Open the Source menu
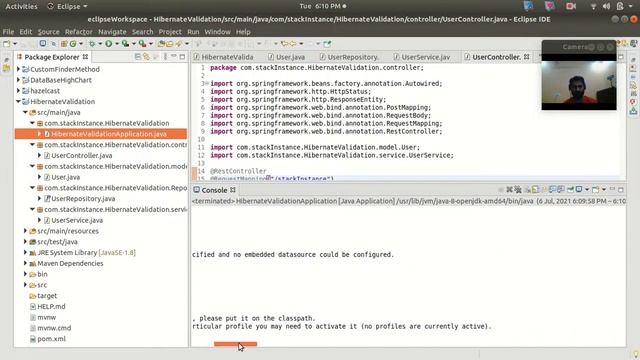This screenshot has width=640, height=360. [x=49, y=32]
